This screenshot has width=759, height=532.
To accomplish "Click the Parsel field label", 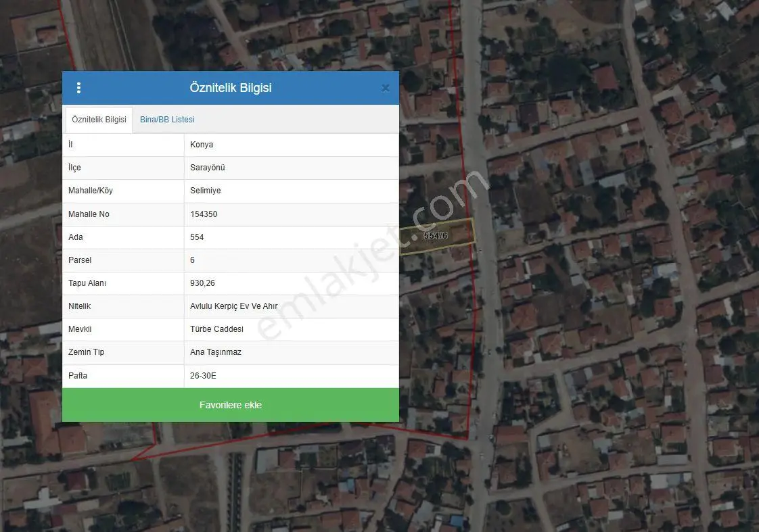I will point(80,260).
